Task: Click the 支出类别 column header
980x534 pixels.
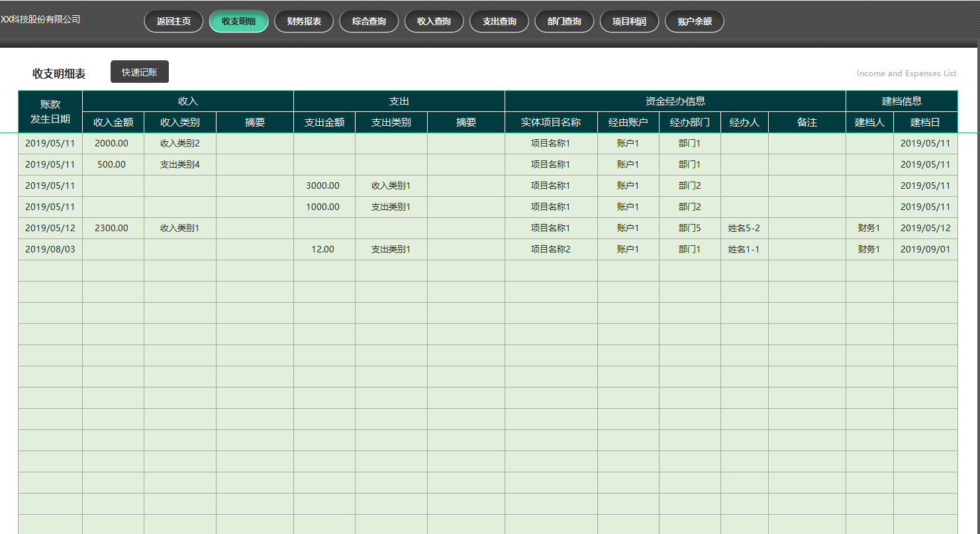Action: click(x=391, y=123)
